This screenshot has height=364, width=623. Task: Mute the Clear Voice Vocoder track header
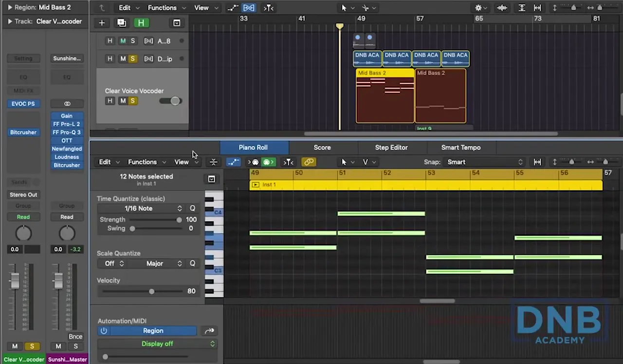click(123, 101)
